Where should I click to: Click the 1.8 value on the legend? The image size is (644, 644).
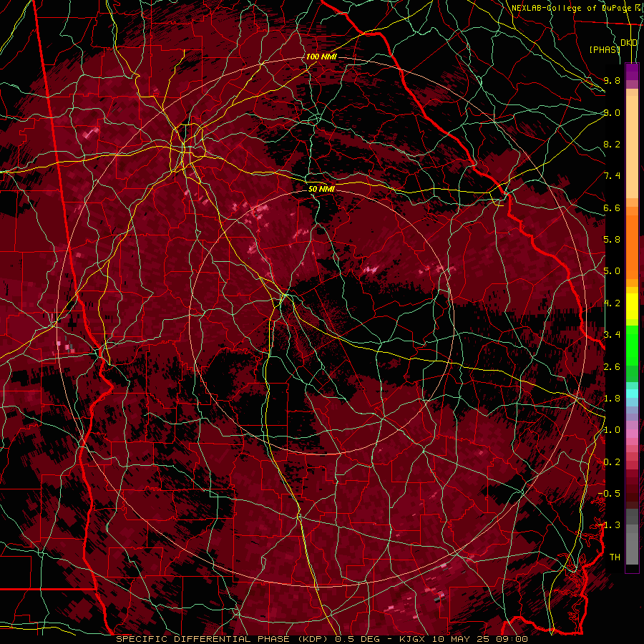pos(612,399)
